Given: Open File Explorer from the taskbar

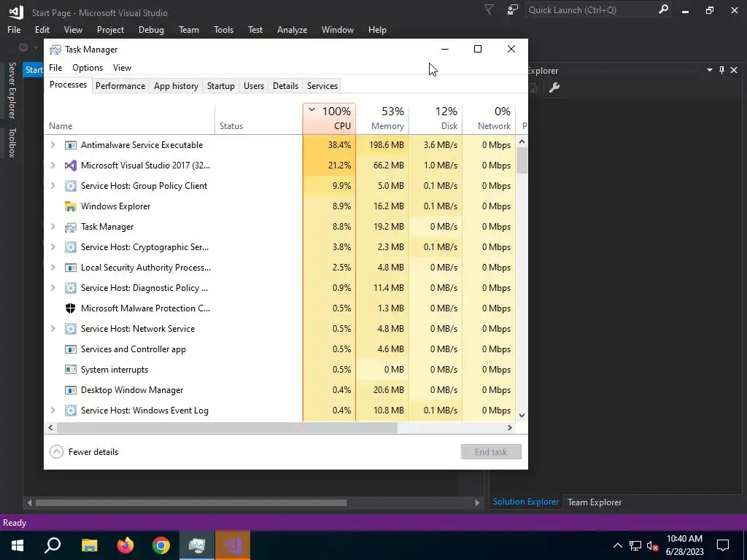Looking at the screenshot, I should pos(89,545).
